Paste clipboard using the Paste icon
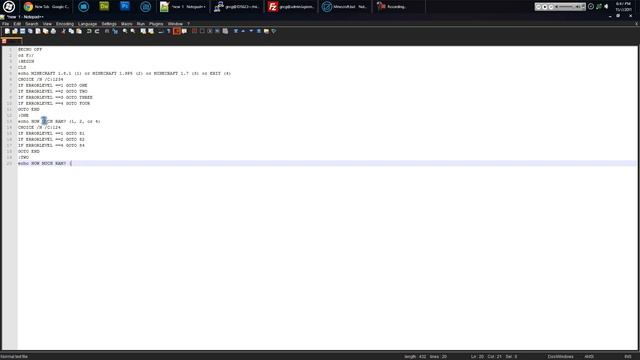 79,31
